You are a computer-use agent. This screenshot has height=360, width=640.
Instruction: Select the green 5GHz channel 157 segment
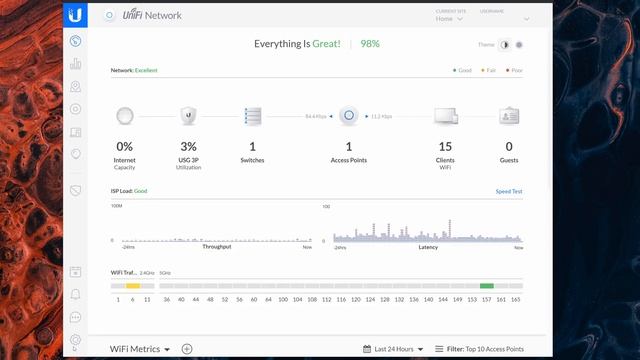pyautogui.click(x=487, y=286)
